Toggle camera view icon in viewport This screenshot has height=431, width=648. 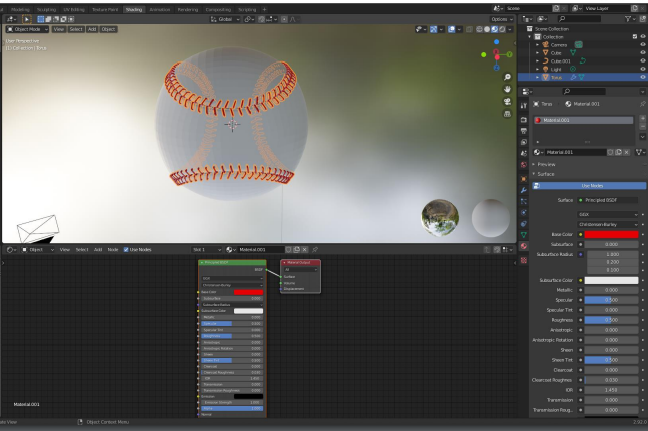(508, 101)
